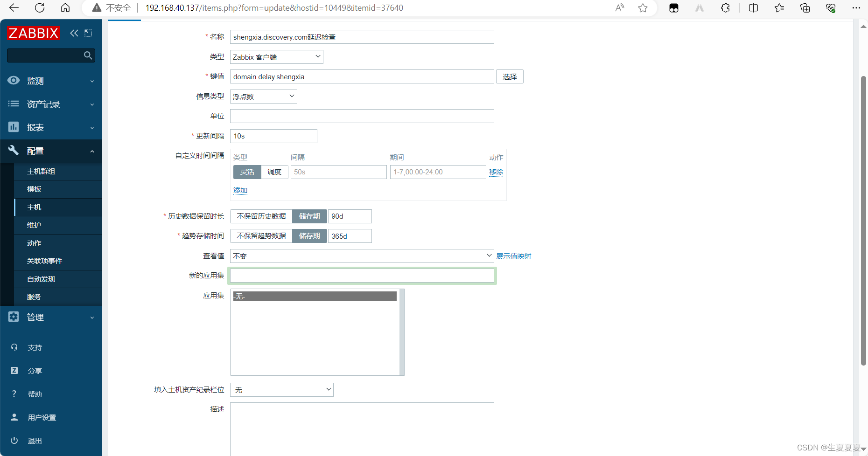Click the Sign out power icon
Screen dimensions: 868x456
(14, 441)
